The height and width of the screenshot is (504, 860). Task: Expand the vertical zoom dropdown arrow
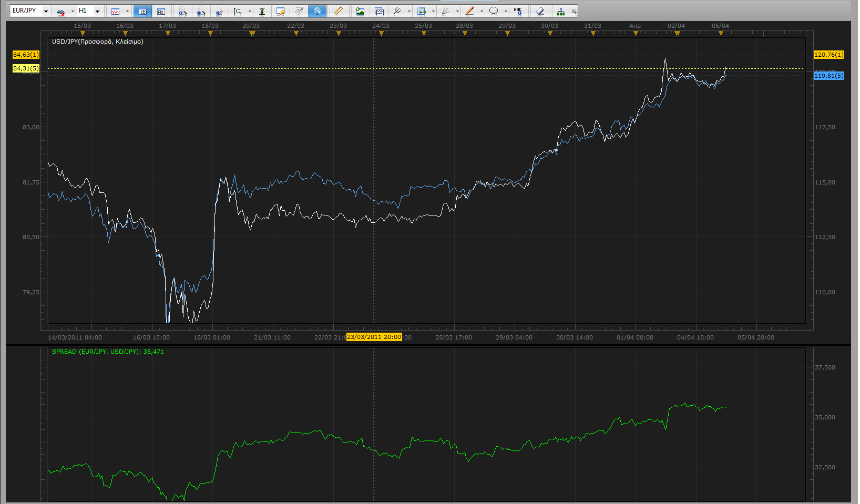(250, 11)
